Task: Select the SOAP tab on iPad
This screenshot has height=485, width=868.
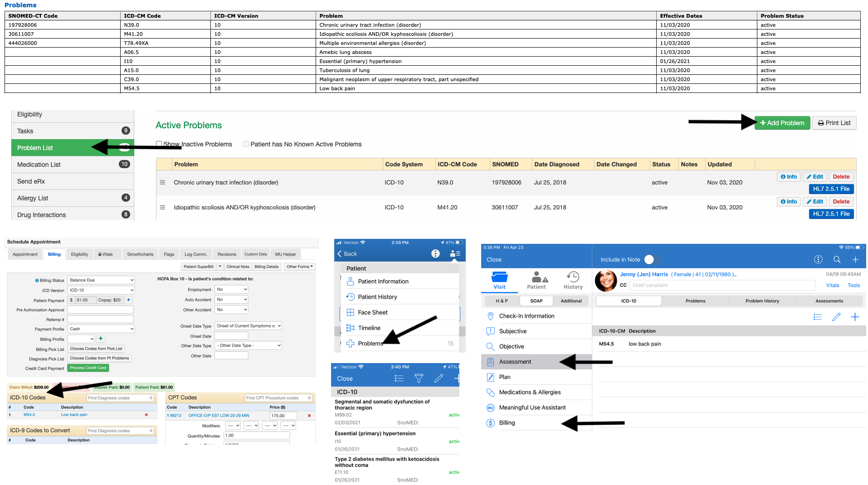Action: coord(536,301)
